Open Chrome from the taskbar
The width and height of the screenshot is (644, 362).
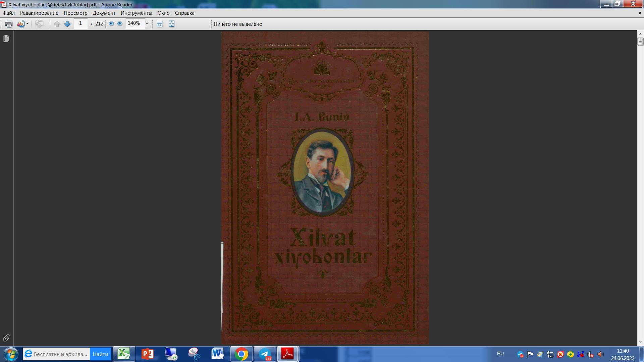point(241,354)
